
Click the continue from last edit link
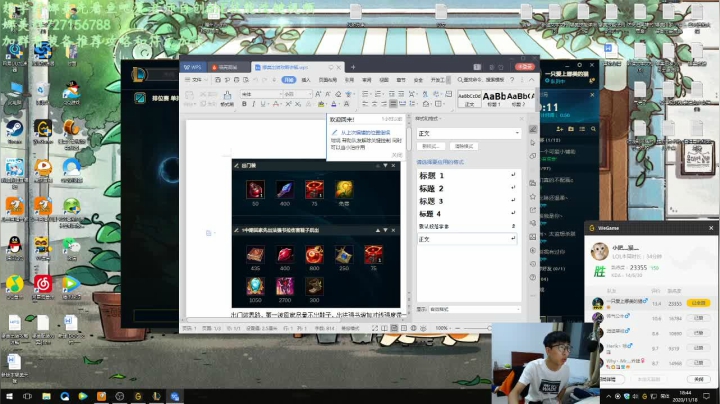365,133
